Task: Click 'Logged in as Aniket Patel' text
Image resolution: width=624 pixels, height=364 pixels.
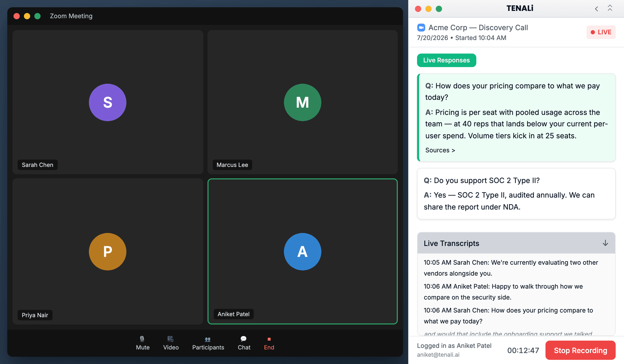Action: pyautogui.click(x=454, y=346)
